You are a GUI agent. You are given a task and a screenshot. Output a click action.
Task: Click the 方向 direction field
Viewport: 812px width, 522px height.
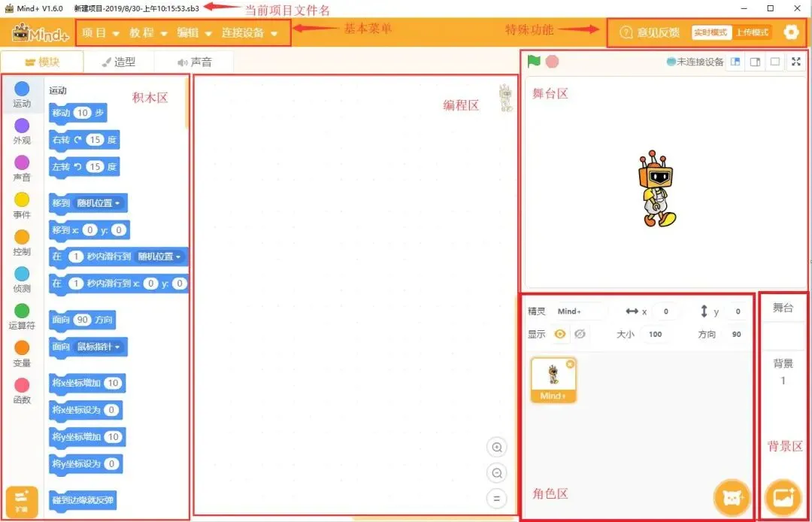click(x=736, y=334)
